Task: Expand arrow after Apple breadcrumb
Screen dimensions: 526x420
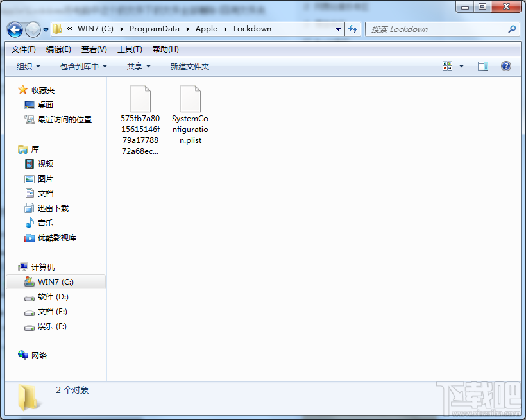Action: [x=225, y=29]
